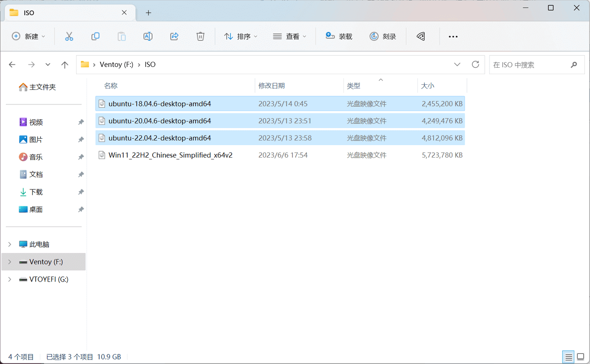Go back with the left arrow

click(12, 65)
